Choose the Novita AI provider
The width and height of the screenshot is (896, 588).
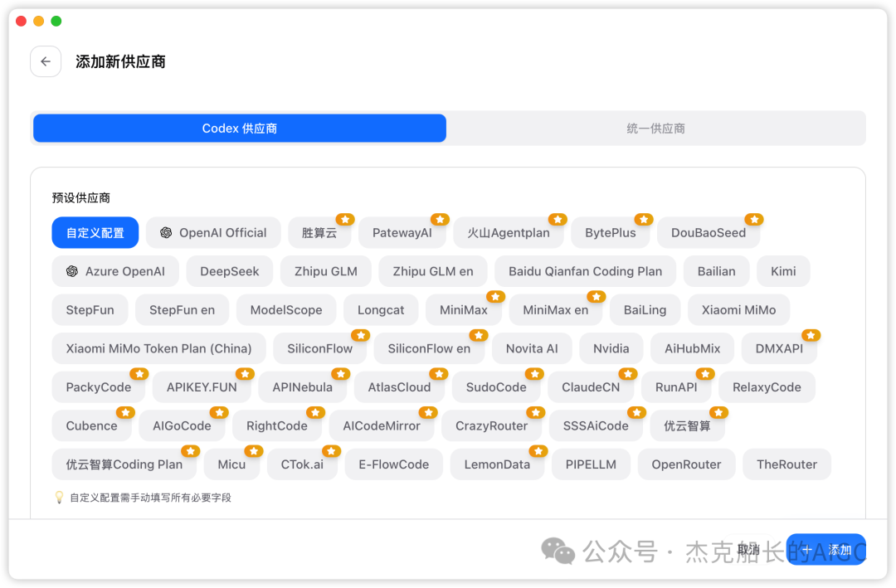click(x=532, y=348)
